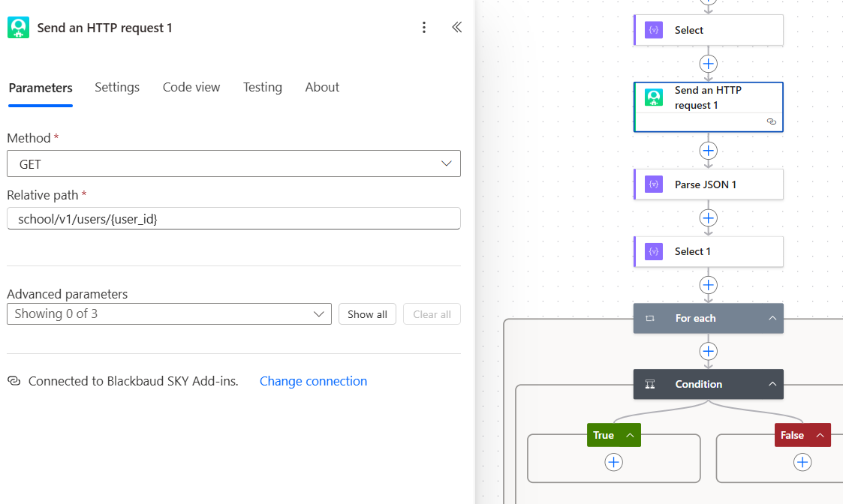
Task: Add step between Select and HTTP request
Action: tap(708, 64)
